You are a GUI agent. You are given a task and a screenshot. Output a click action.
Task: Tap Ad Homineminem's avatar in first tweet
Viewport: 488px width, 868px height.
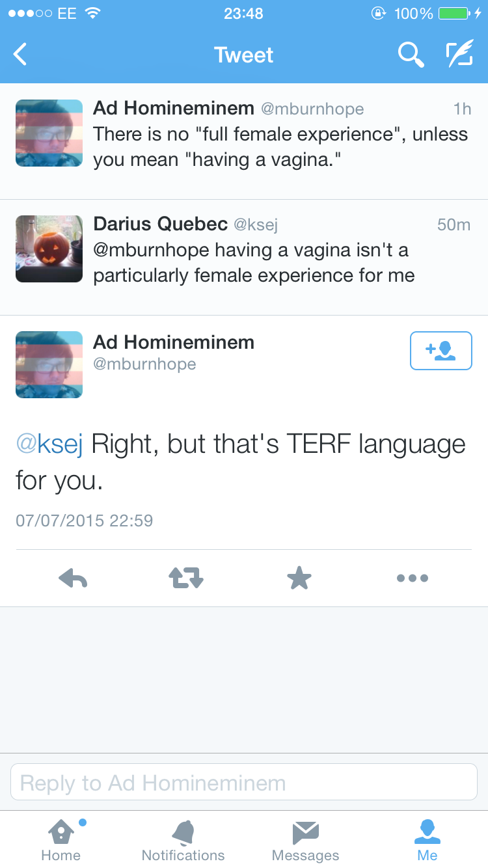(x=49, y=133)
